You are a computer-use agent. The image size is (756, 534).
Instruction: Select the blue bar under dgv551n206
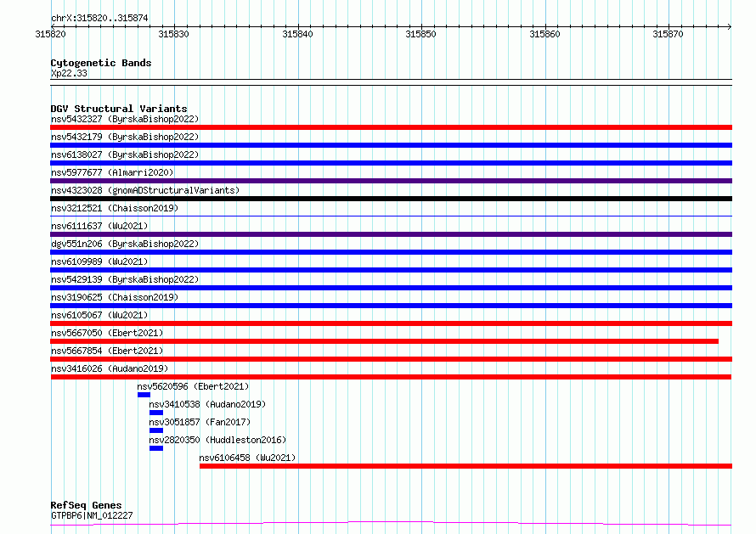click(391, 252)
